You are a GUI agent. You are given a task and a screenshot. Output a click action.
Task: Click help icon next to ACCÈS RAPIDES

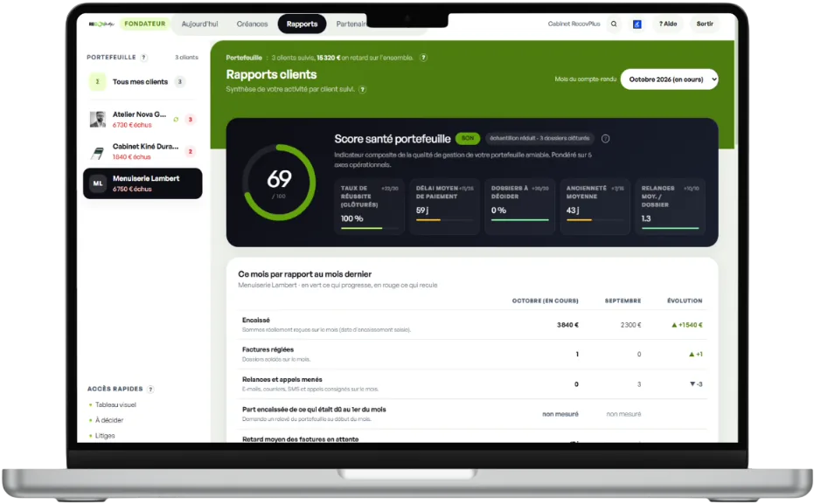click(x=150, y=389)
